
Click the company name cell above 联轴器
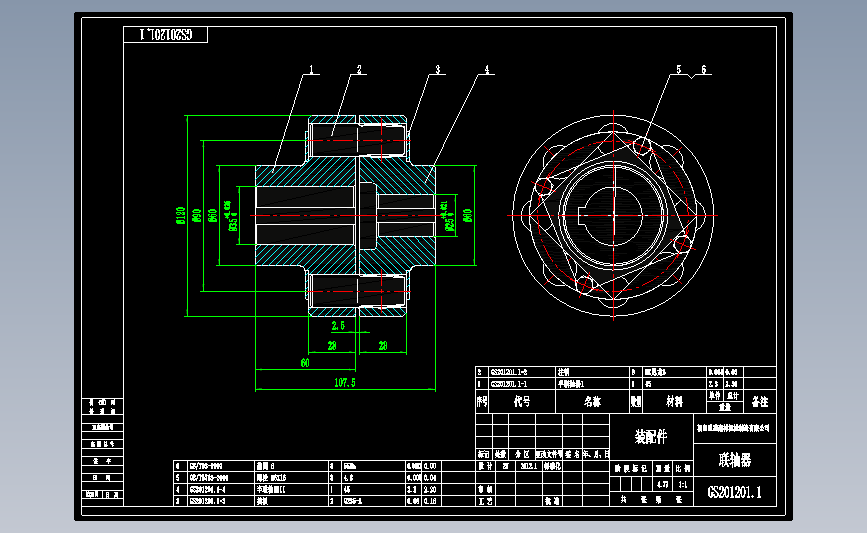point(735,429)
